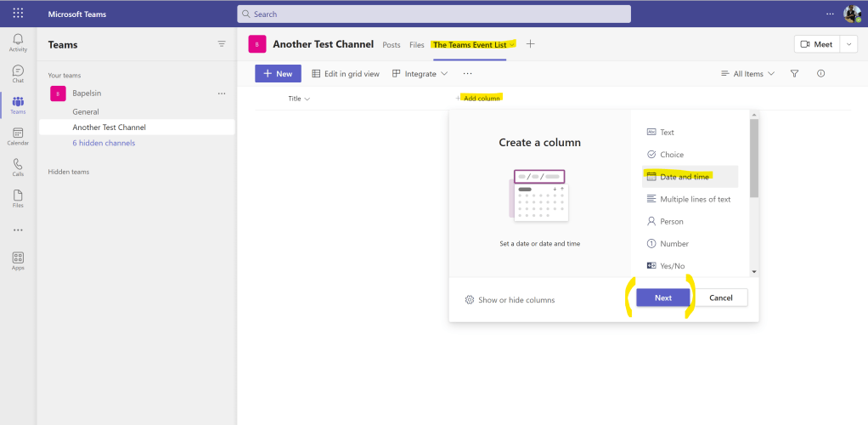Open Chat in the left rail
868x425 pixels.
[18, 73]
